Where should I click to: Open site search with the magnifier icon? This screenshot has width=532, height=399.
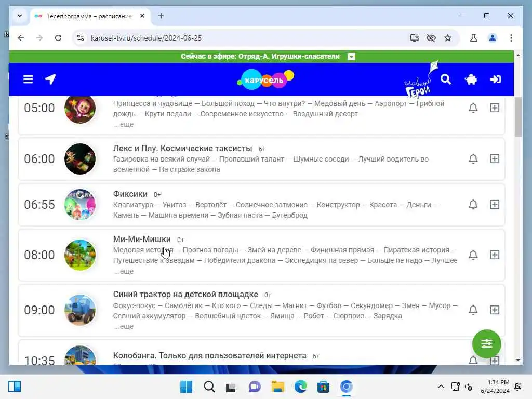[445, 79]
